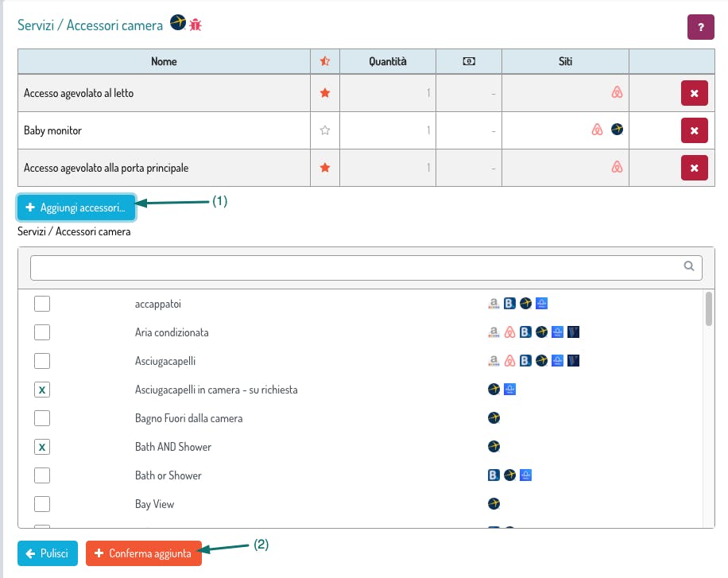The height and width of the screenshot is (578, 728).
Task: Click the Pulisci button
Action: pos(48,553)
